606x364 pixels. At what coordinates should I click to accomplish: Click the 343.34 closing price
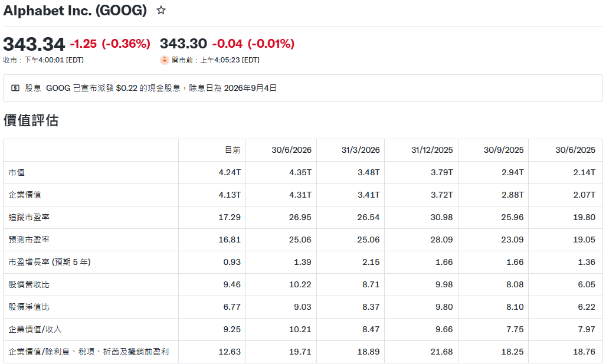tap(34, 44)
